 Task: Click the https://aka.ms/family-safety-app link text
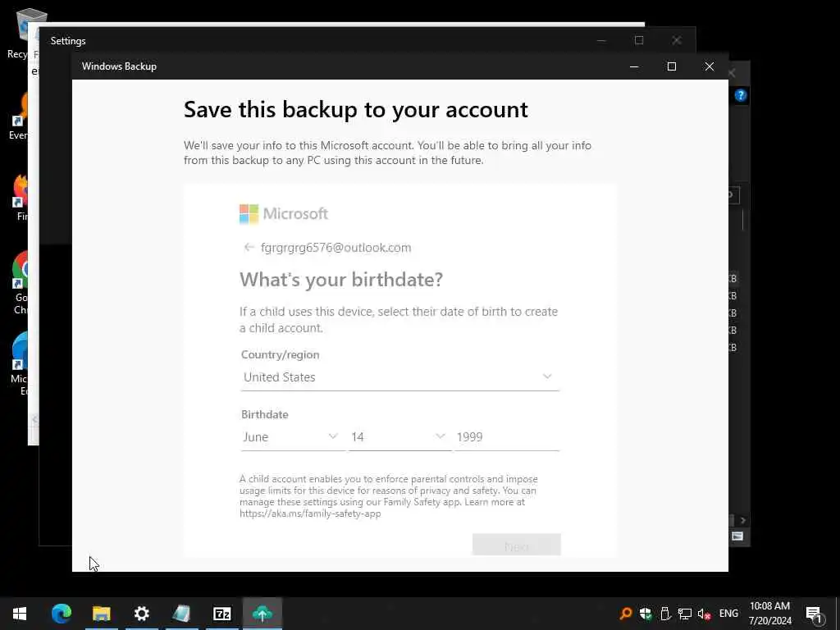[x=310, y=514]
